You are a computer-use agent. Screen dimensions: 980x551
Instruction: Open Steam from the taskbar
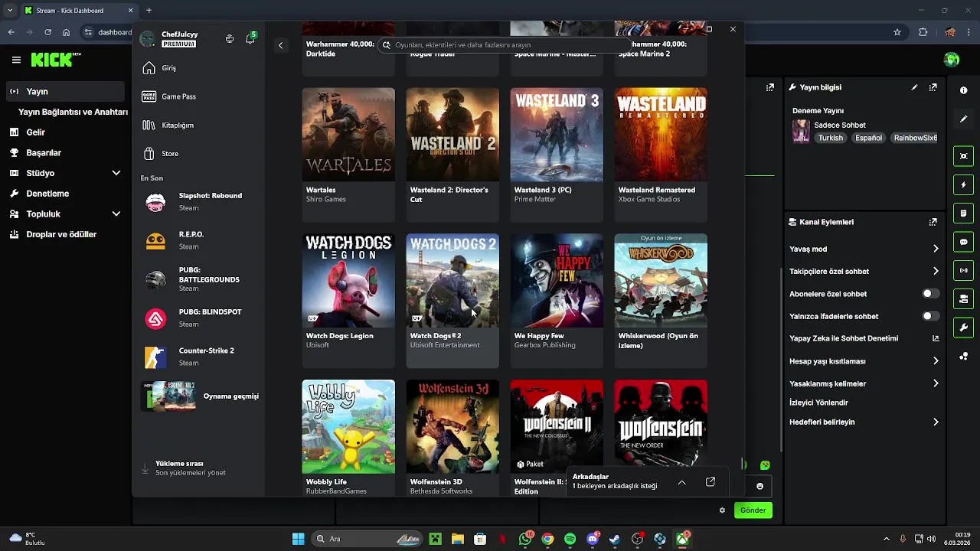[x=615, y=540]
